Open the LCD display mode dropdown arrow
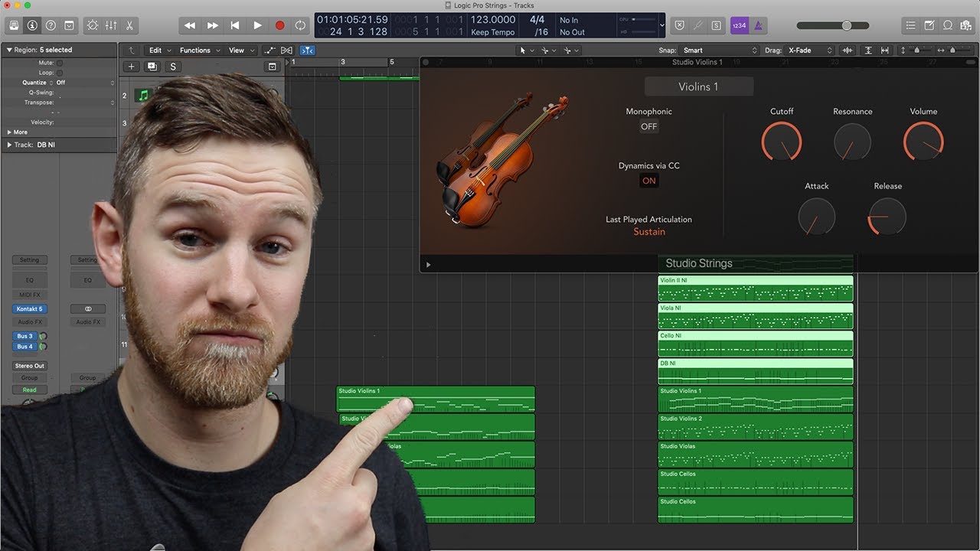 (661, 25)
